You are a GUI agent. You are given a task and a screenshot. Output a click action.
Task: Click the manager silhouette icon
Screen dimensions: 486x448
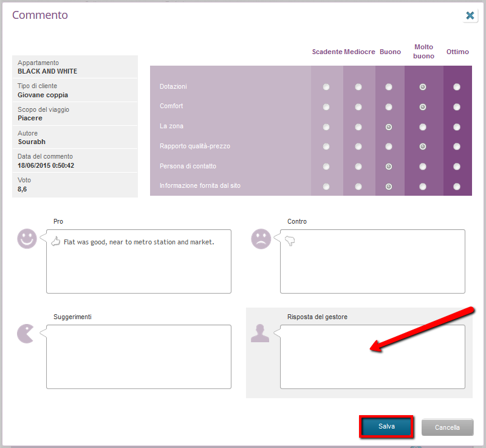click(260, 333)
